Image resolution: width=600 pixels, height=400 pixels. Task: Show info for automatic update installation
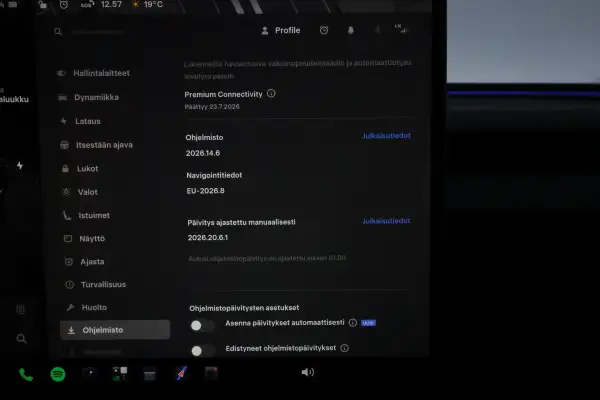click(353, 323)
